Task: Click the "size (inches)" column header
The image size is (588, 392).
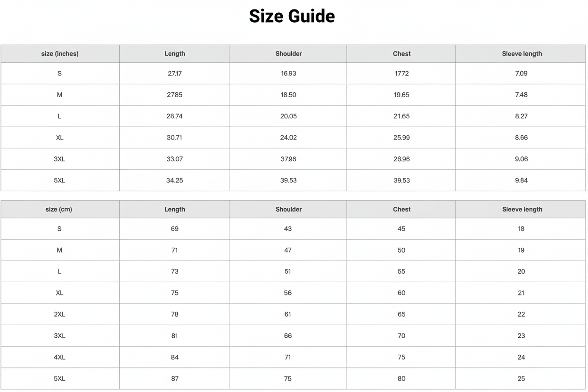Action: pyautogui.click(x=60, y=54)
